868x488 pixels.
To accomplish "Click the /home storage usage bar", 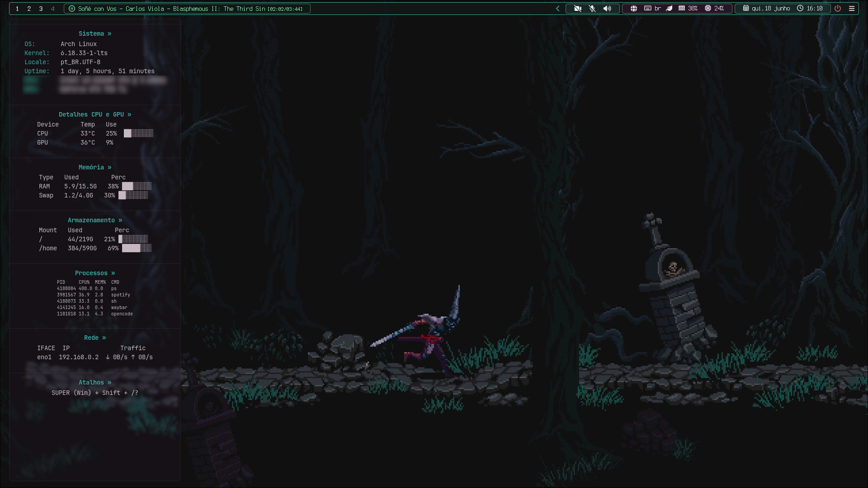I will tap(137, 248).
